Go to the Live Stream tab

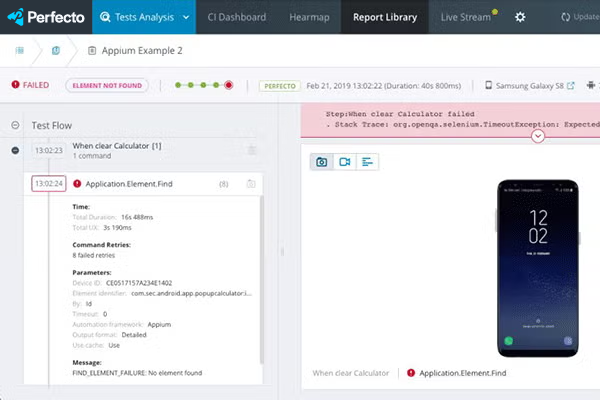[x=466, y=17]
